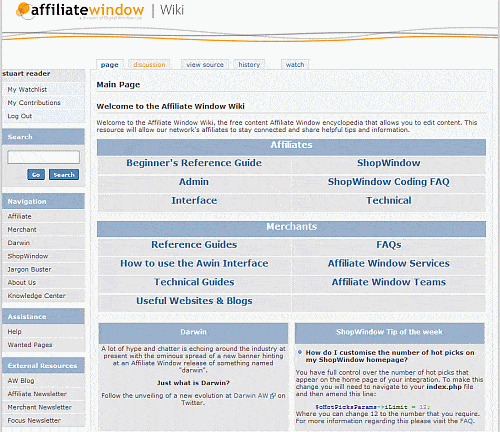
Task: Open the FAQ link in ShopWindow tip
Action: 466,421
